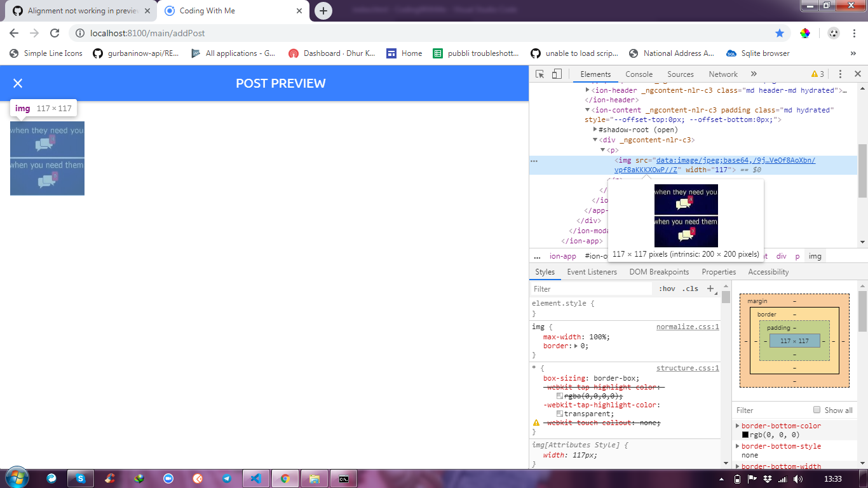
Task: Open the DevTools three-dot customize menu
Action: [840, 74]
